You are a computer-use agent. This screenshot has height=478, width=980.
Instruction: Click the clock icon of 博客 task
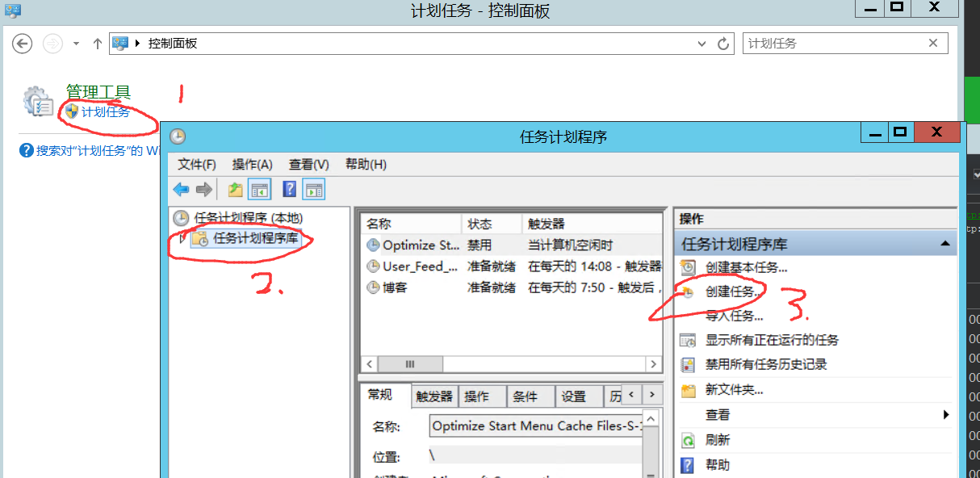pyautogui.click(x=373, y=287)
